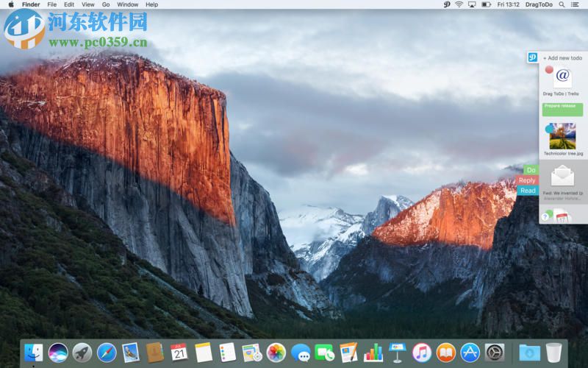Open Calendar from the Dock
This screenshot has height=368, width=588.
tap(179, 353)
